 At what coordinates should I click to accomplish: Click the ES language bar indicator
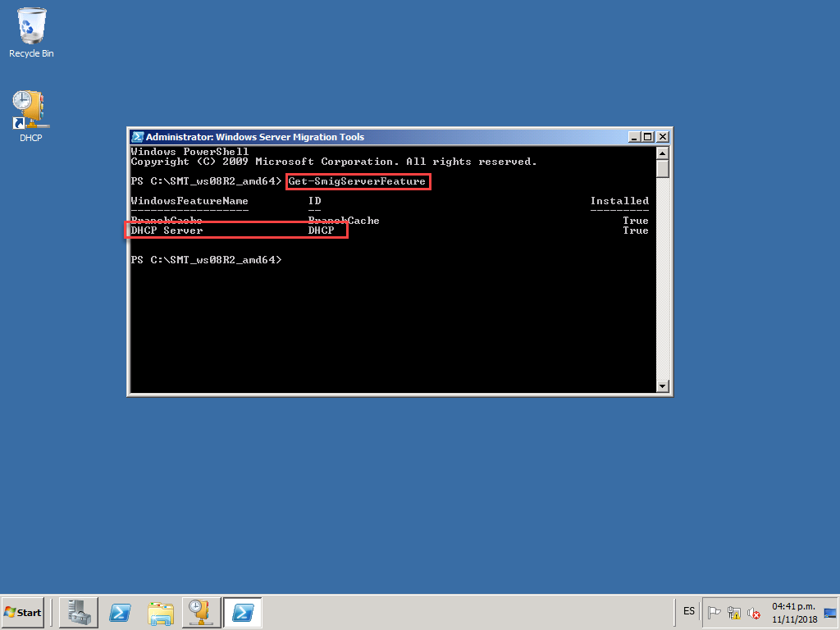pyautogui.click(x=689, y=611)
